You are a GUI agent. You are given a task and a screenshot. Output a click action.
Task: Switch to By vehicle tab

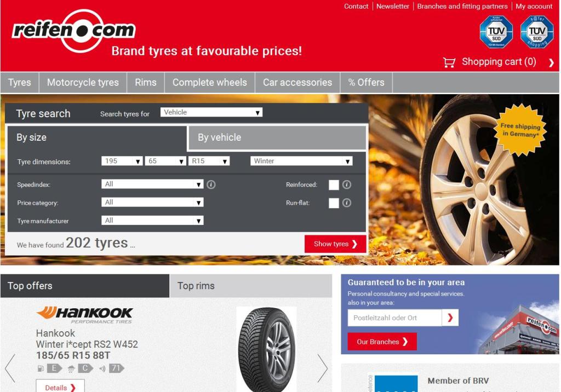(277, 137)
